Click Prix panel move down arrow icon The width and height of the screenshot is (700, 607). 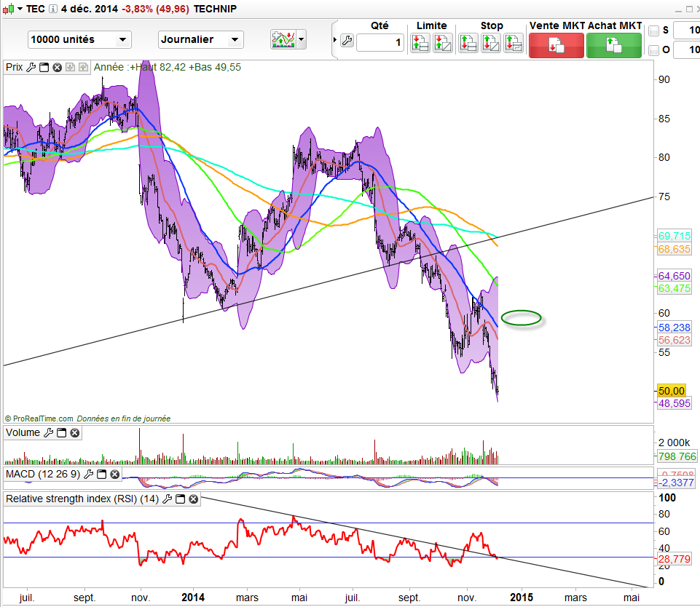point(70,68)
